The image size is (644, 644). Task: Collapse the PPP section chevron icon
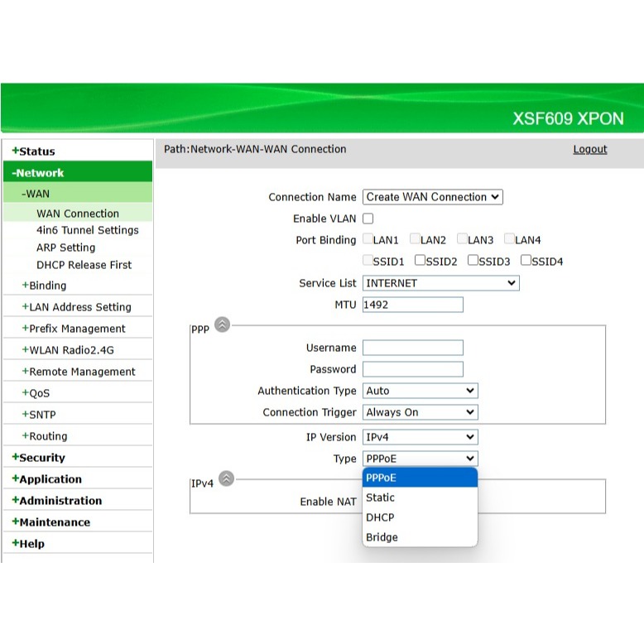coord(222,325)
